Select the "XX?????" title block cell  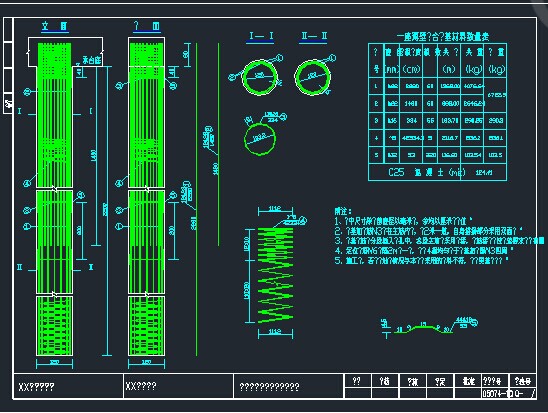point(68,386)
